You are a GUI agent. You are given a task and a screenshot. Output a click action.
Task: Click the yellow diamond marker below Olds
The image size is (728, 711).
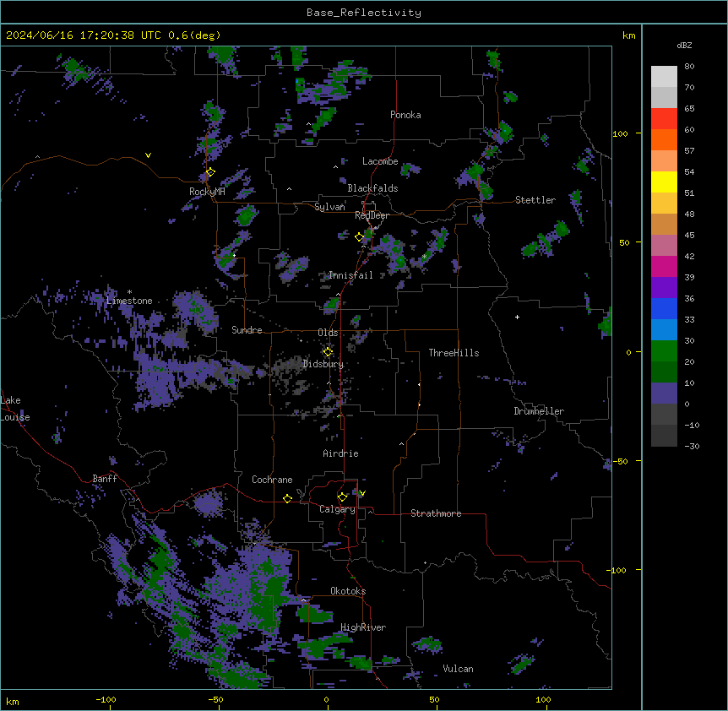tap(328, 352)
